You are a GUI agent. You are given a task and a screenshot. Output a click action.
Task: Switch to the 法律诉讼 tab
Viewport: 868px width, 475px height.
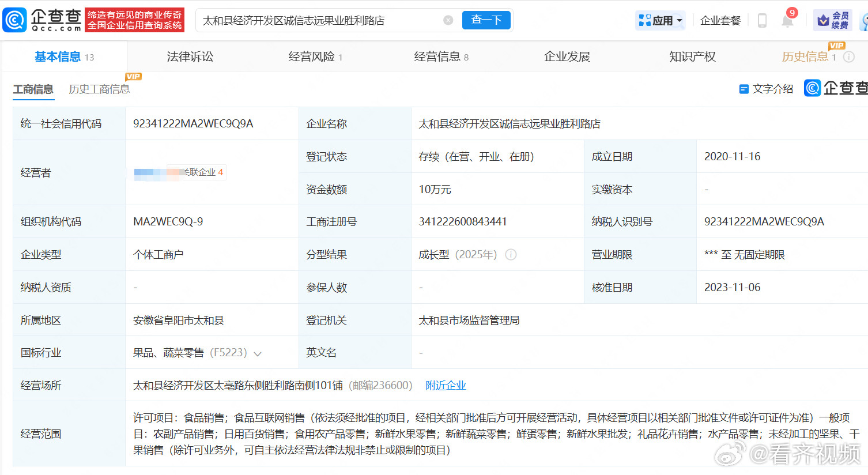[x=190, y=56]
